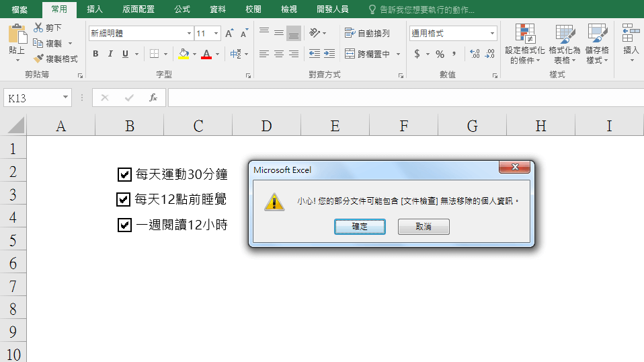Click the 確定 button in dialog

(x=360, y=227)
